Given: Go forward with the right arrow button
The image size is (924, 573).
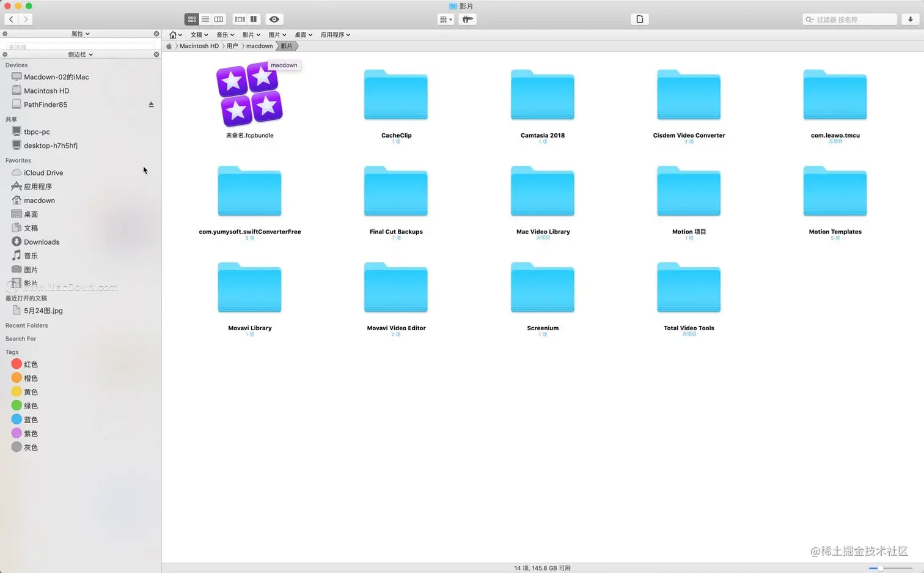Looking at the screenshot, I should tap(26, 20).
